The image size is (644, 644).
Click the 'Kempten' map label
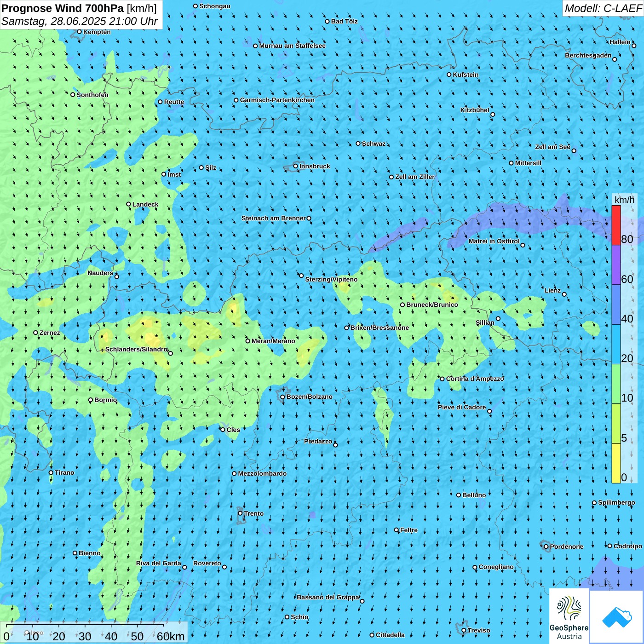(97, 32)
